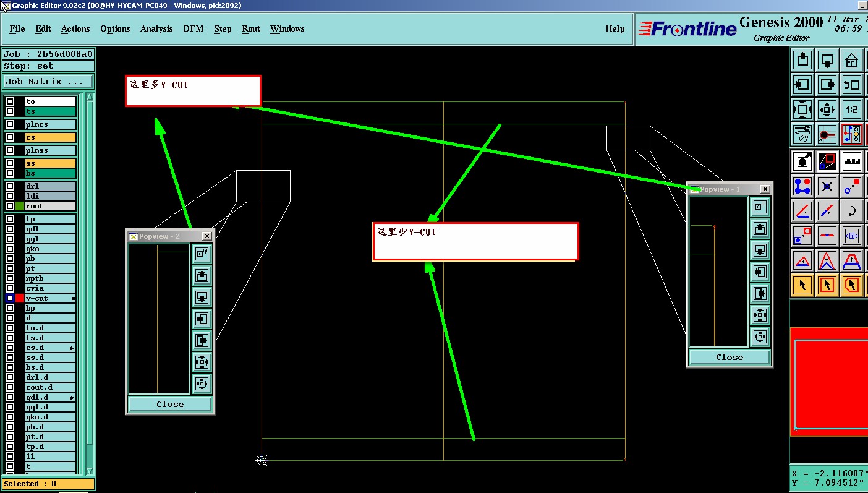
Task: Open the Rout menu
Action: [x=251, y=28]
